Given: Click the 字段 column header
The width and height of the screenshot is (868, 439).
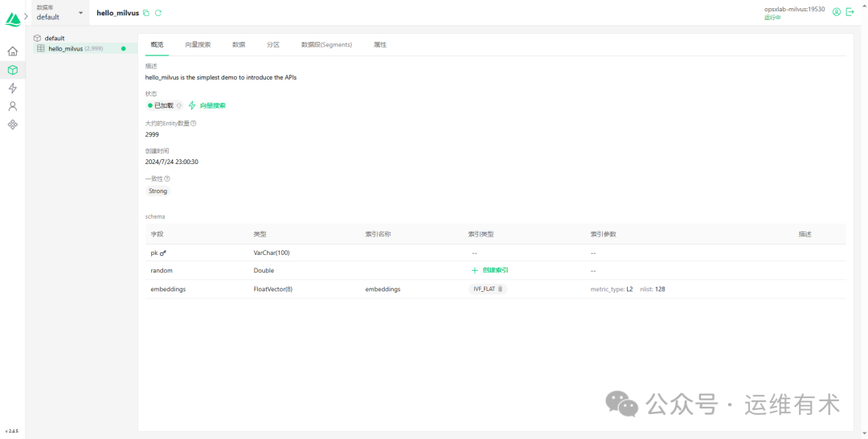Looking at the screenshot, I should (x=158, y=234).
